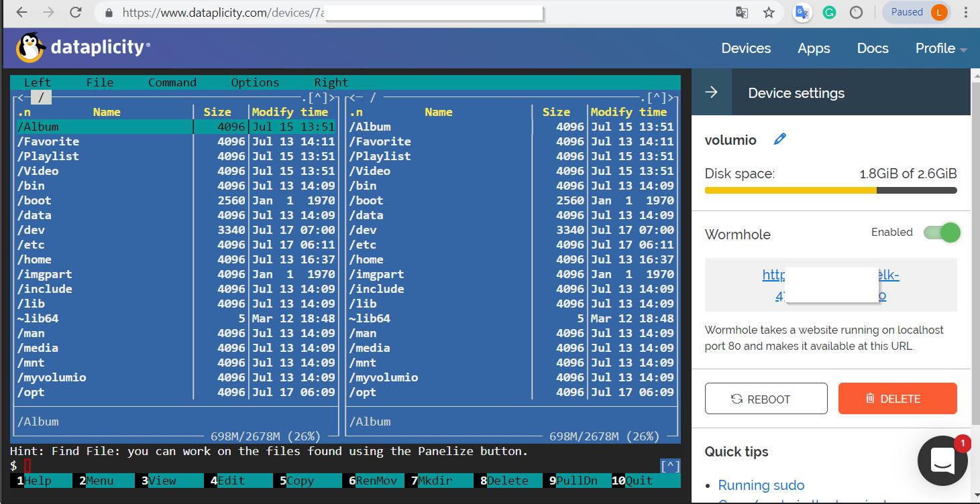Image resolution: width=980 pixels, height=504 pixels.
Task: Edit device name volumio with pencil icon
Action: pyautogui.click(x=779, y=139)
